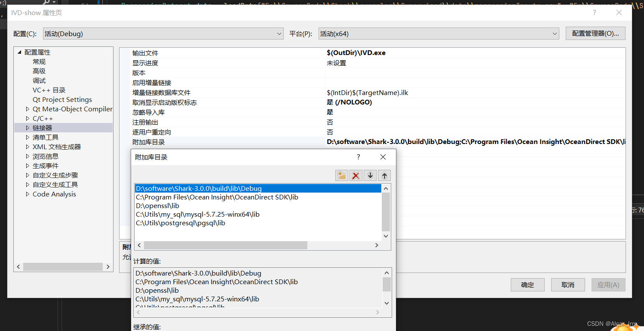The height and width of the screenshot is (331, 644).
Task: Click 计算的值 list scrollbar up arrow
Action: tap(386, 273)
